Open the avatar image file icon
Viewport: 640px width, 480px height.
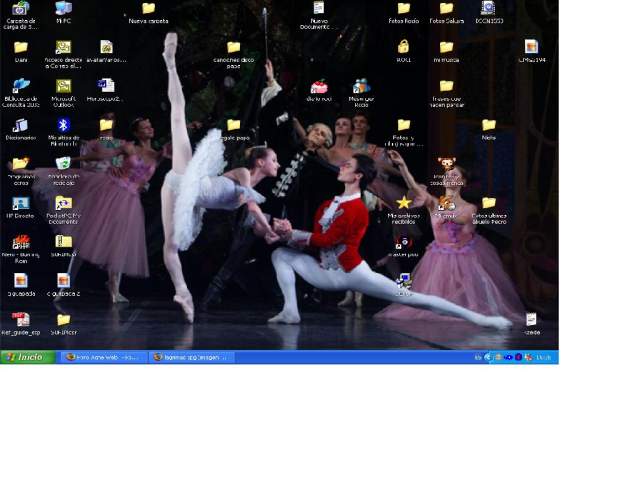coord(106,47)
